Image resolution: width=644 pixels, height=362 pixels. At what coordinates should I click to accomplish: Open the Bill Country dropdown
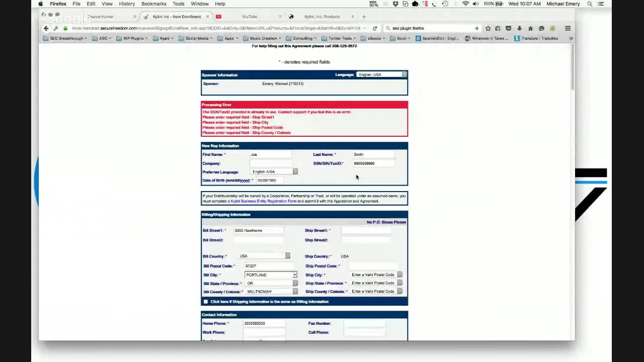click(264, 256)
